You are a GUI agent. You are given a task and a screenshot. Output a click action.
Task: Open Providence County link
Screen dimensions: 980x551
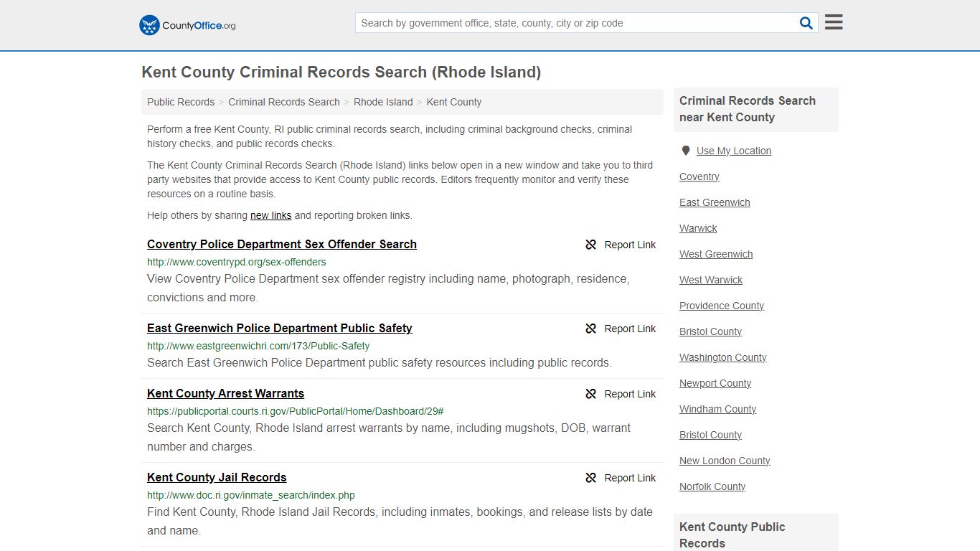(x=722, y=306)
